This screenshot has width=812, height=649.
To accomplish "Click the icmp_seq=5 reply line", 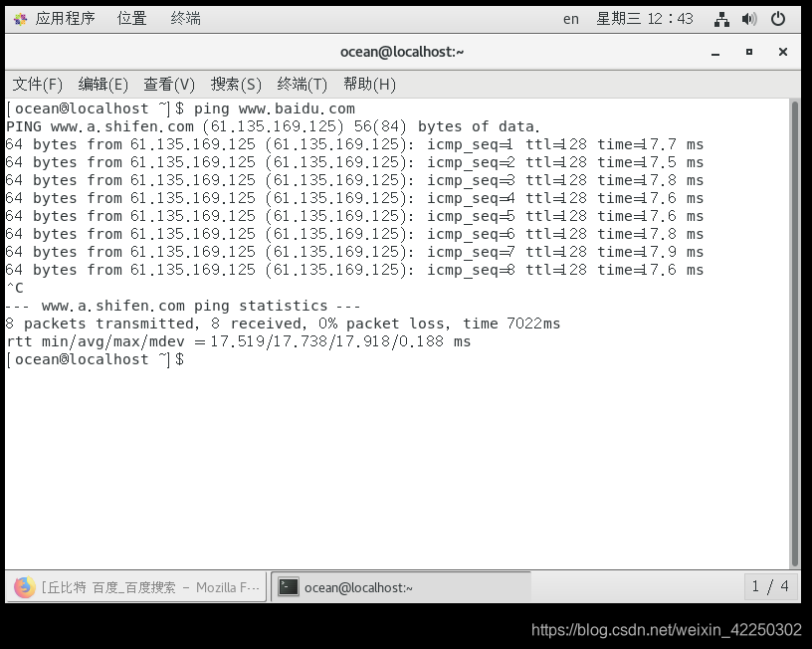I will coord(354,216).
